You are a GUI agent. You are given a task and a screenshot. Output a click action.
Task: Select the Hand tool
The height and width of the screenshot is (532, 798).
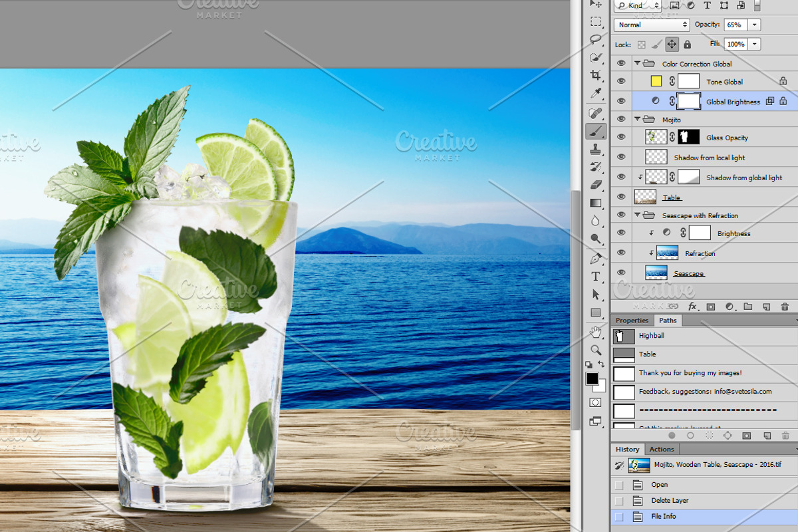point(596,332)
